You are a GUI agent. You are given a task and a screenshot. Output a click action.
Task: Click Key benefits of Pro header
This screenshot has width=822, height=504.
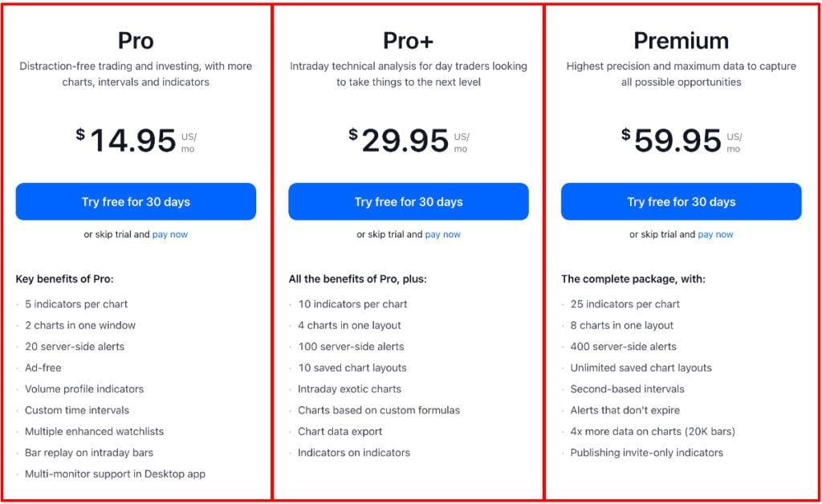pos(64,279)
